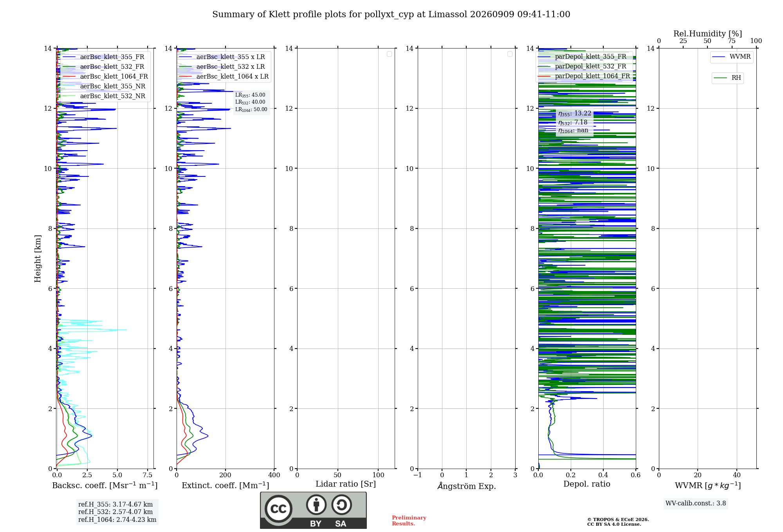Click the green line sample beside RH legend
Viewport: 783px width, 532px height.
click(720, 78)
